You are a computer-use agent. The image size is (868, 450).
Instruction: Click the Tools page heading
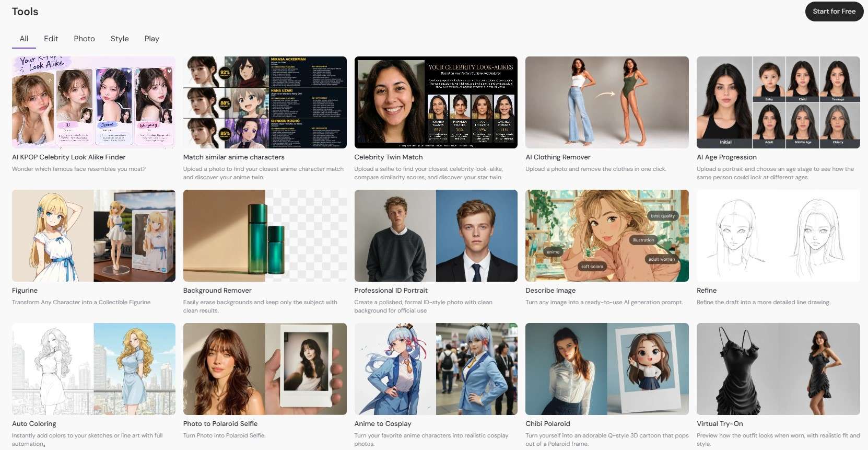(x=25, y=11)
